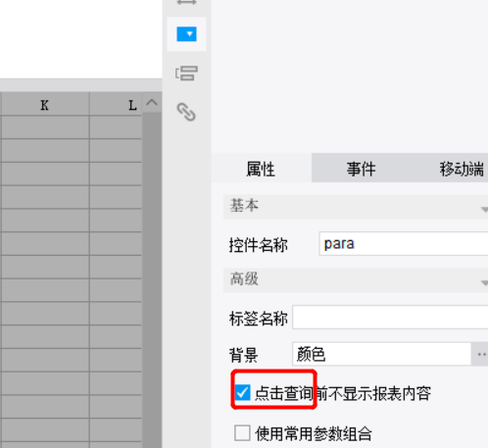Uncheck 点击查询前不显示报表内容 checkbox
The width and height of the screenshot is (488, 448).
242,393
